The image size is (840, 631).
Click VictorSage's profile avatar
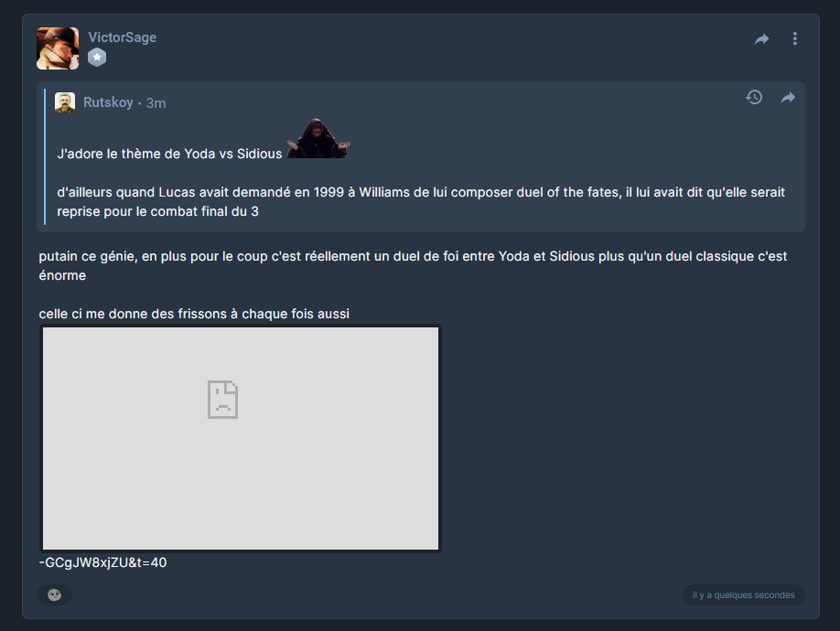58,48
